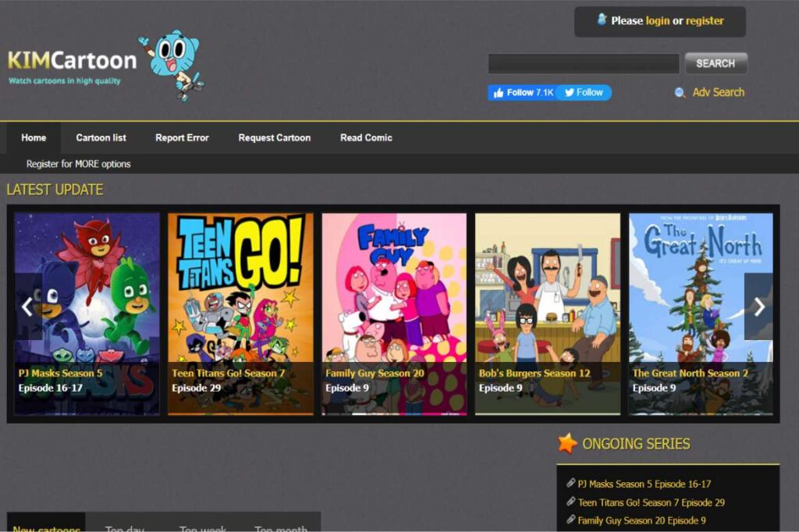
Task: Switch to the Top month tab
Action: pyautogui.click(x=281, y=527)
